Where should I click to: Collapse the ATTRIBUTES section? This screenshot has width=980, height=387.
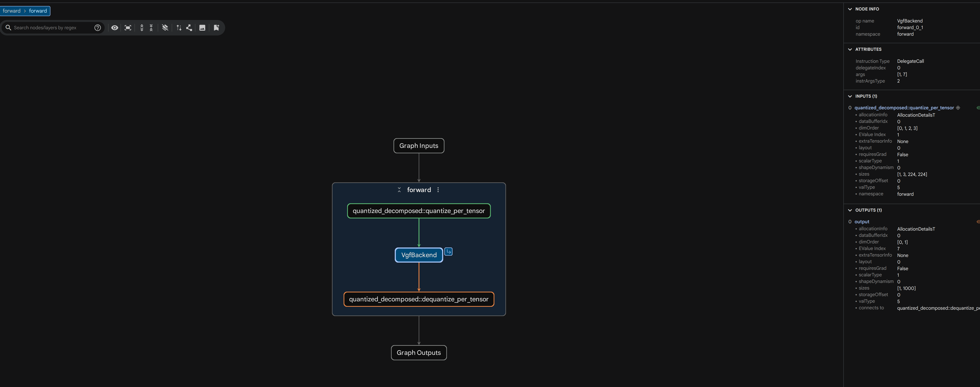coord(850,49)
